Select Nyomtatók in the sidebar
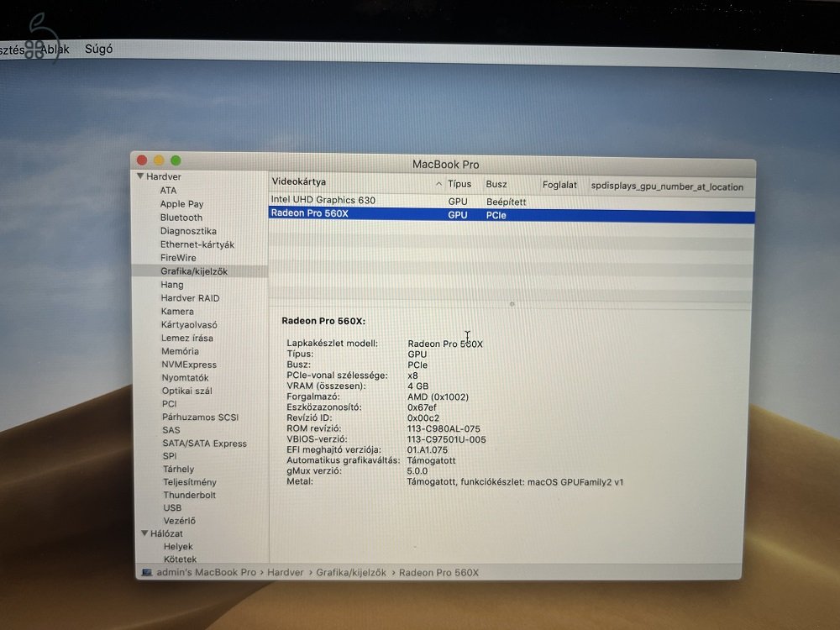 [x=186, y=378]
